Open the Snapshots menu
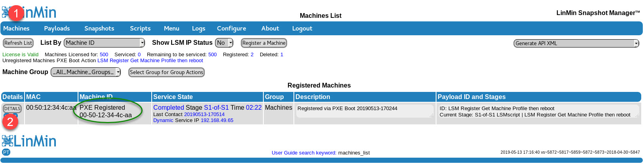Image resolution: width=644 pixels, height=164 pixels. pyautogui.click(x=99, y=29)
